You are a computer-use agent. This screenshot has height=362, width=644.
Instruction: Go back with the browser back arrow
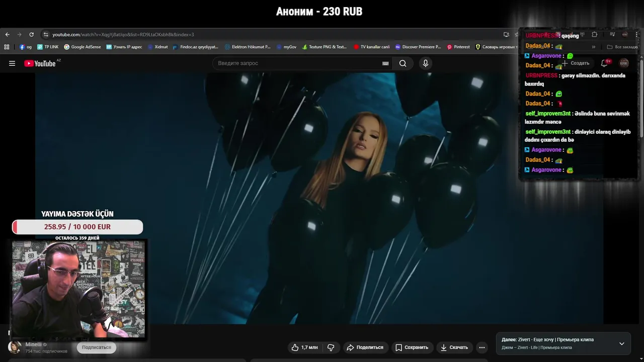point(7,35)
